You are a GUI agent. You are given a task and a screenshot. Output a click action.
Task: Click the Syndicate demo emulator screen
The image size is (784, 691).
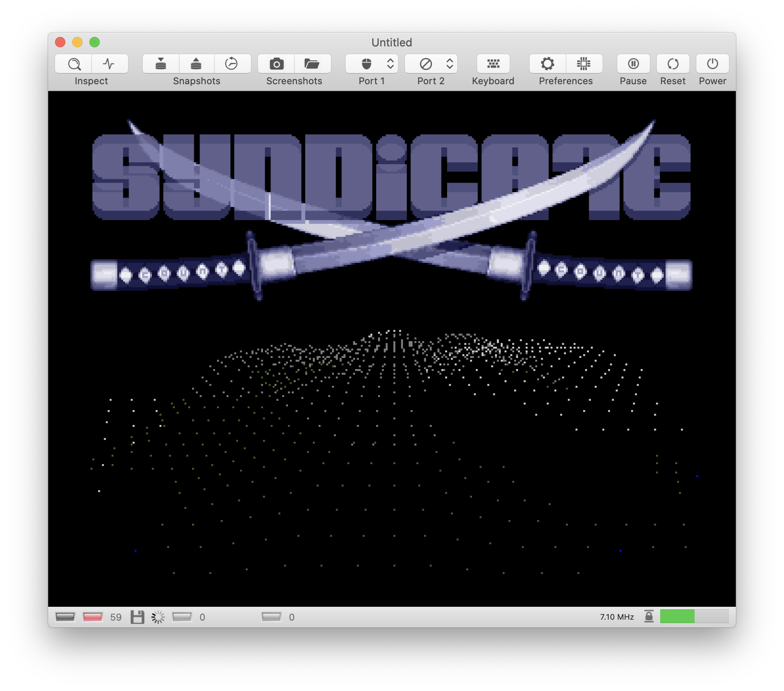(x=392, y=349)
